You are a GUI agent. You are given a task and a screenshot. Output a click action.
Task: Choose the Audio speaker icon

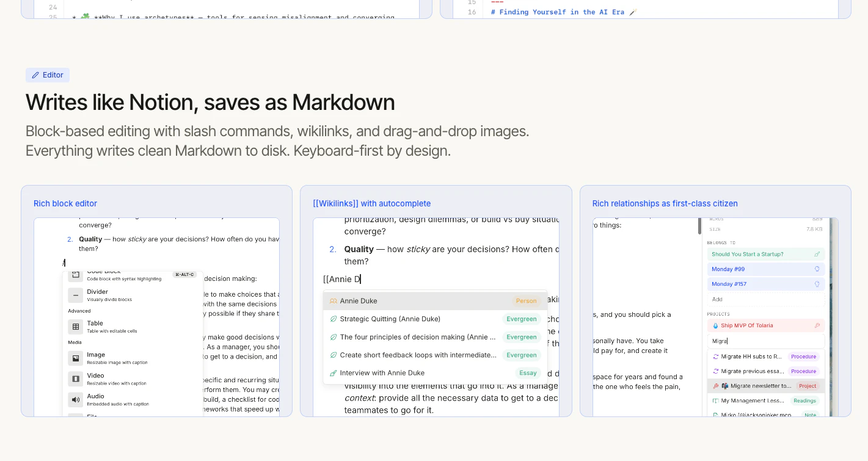tap(75, 400)
